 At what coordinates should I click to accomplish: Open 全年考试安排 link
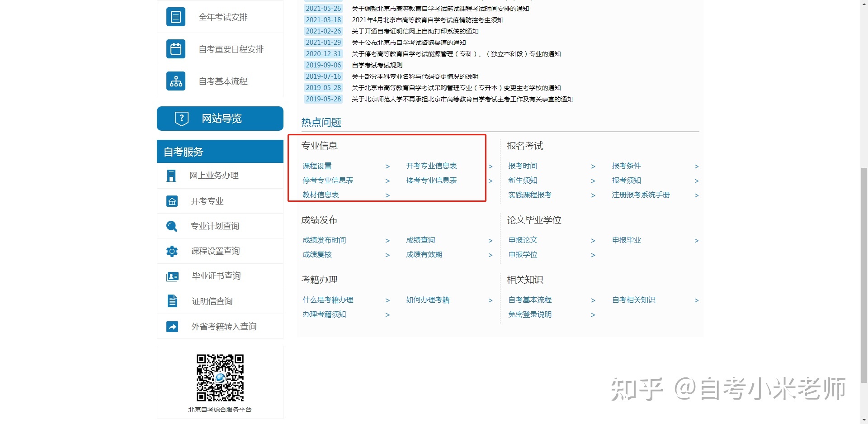point(223,17)
